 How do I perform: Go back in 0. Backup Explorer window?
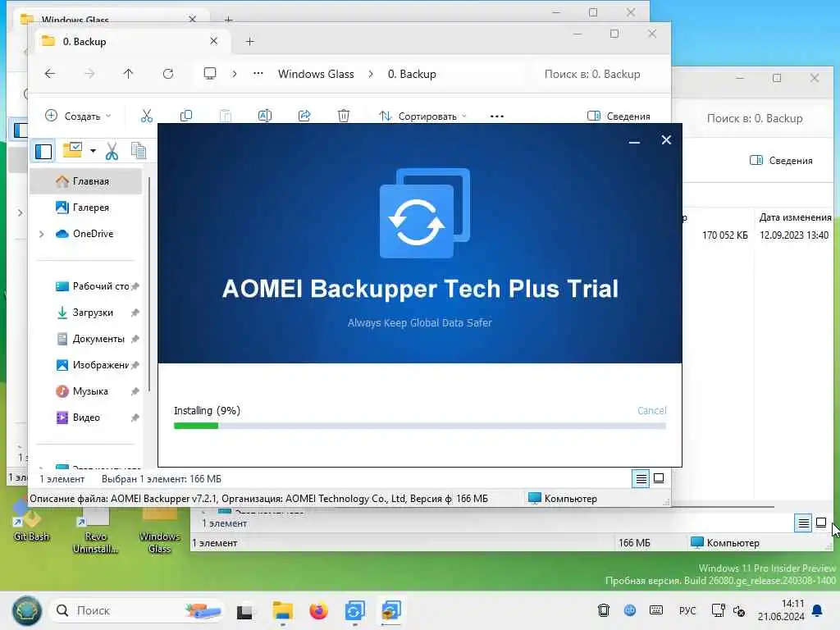click(x=50, y=74)
